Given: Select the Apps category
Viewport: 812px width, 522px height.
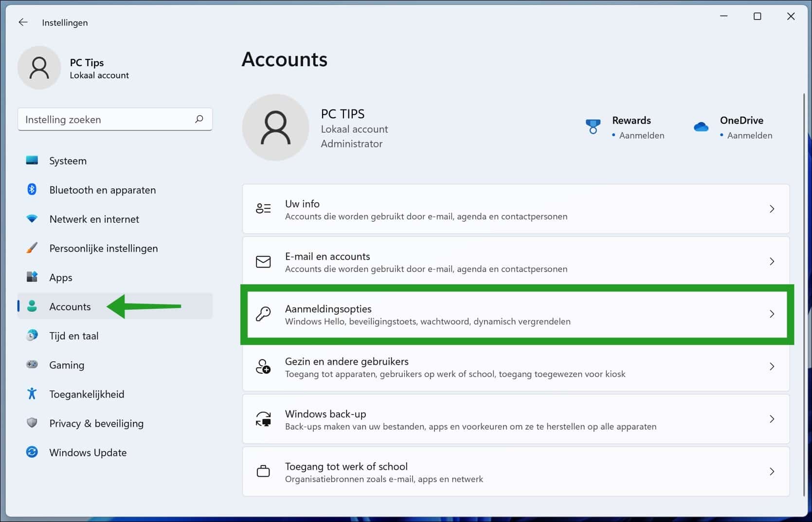Looking at the screenshot, I should click(115, 277).
